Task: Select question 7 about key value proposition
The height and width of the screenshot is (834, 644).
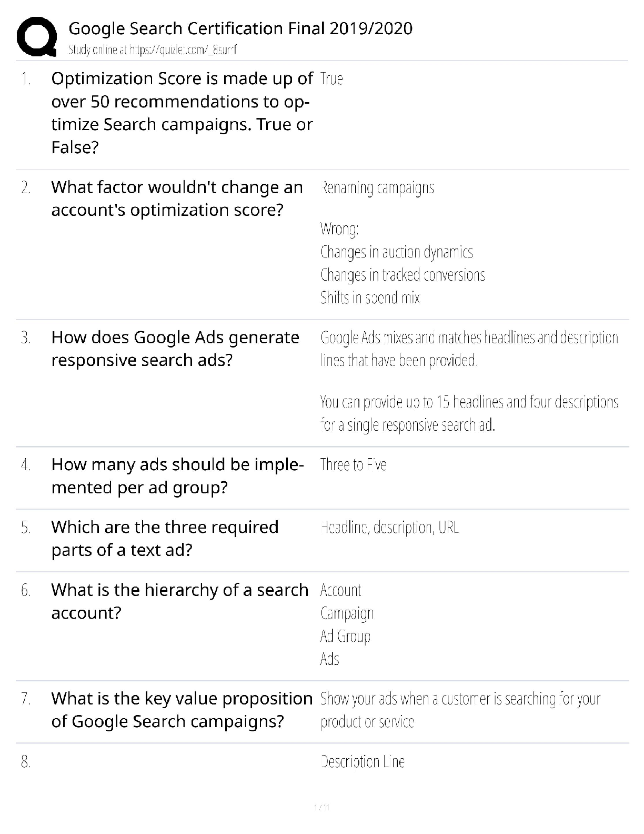Action: (x=182, y=710)
